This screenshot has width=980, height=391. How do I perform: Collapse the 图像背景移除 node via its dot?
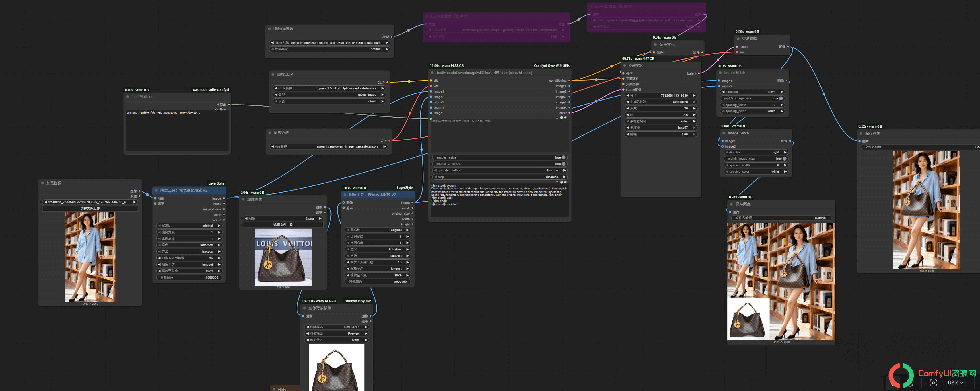[x=304, y=308]
